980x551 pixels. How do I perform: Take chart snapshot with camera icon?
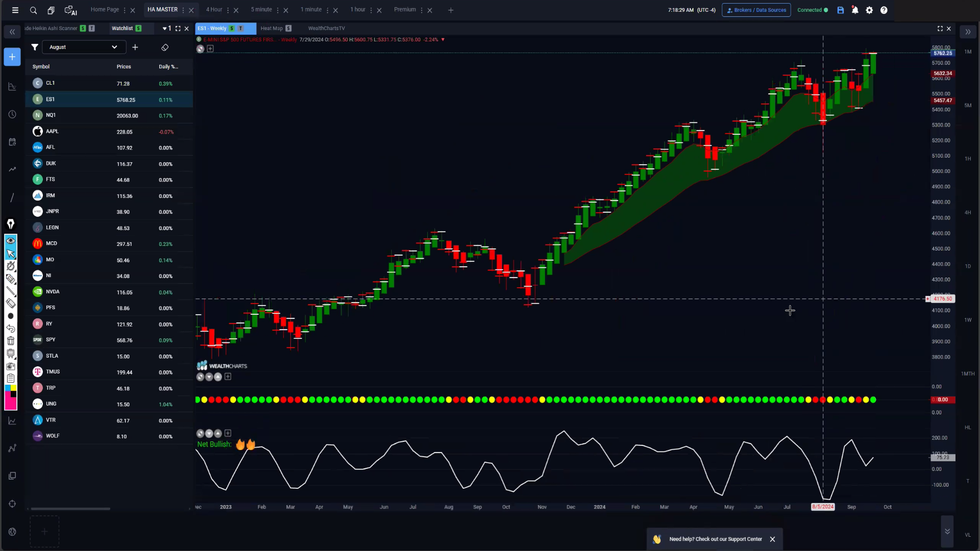point(11,366)
